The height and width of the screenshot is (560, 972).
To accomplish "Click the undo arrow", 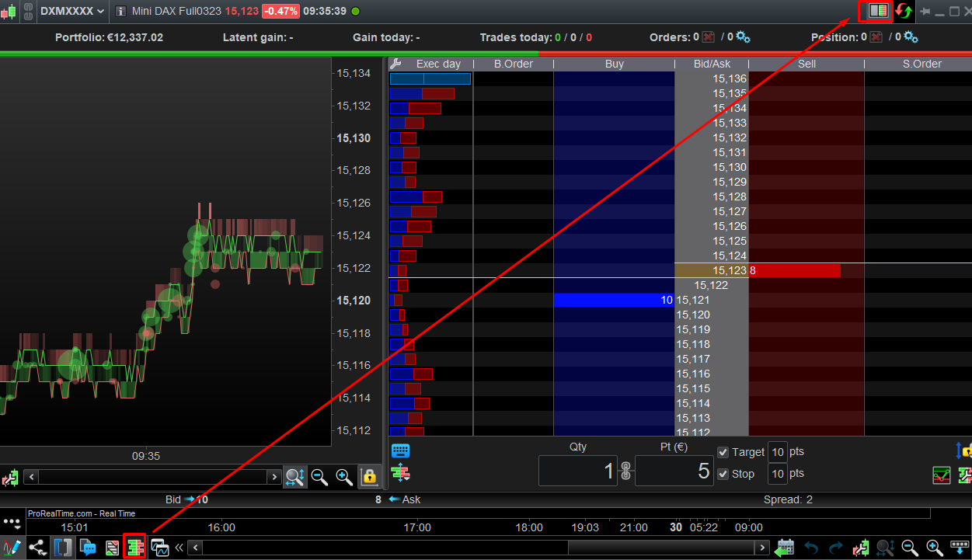I will [x=811, y=548].
